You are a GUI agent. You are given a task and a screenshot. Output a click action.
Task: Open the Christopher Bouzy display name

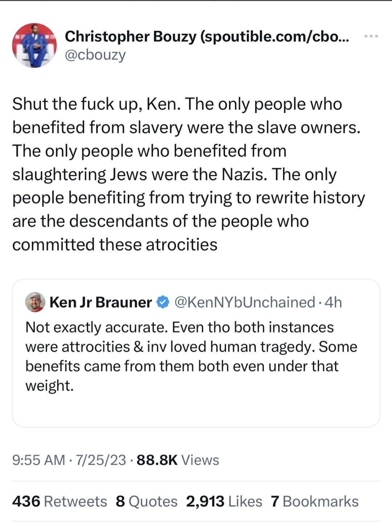(130, 36)
